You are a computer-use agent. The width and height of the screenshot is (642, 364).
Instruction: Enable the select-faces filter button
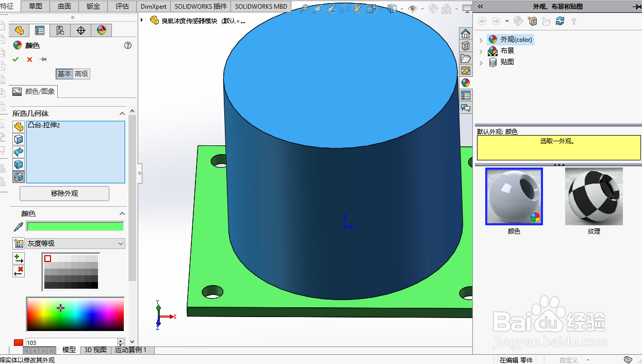pos(19,139)
